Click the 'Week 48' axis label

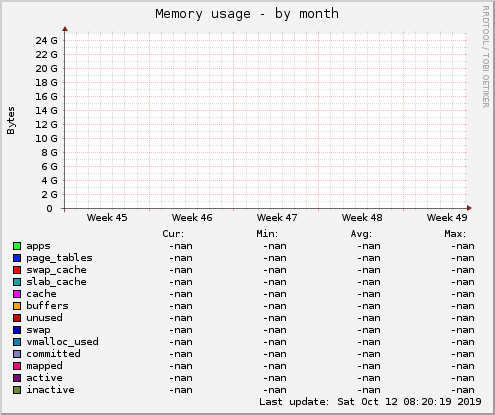click(x=362, y=218)
